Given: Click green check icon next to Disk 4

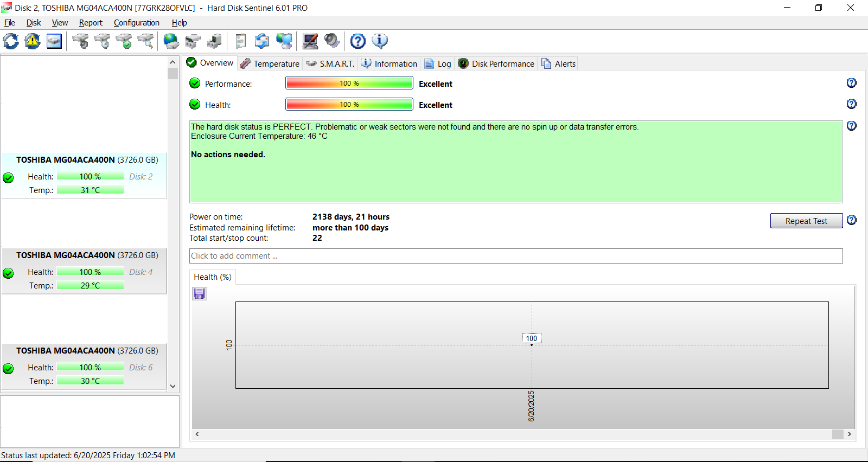Looking at the screenshot, I should (x=8, y=273).
